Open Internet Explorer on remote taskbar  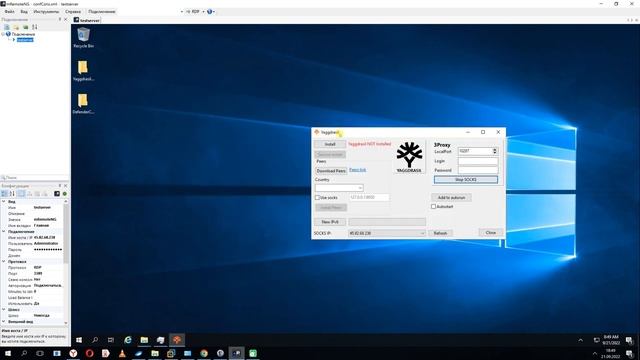[128, 340]
